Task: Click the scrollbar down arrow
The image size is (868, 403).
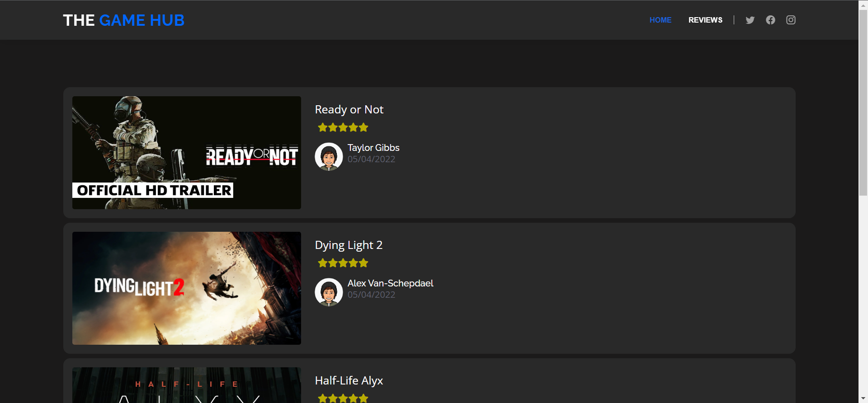Action: click(863, 398)
